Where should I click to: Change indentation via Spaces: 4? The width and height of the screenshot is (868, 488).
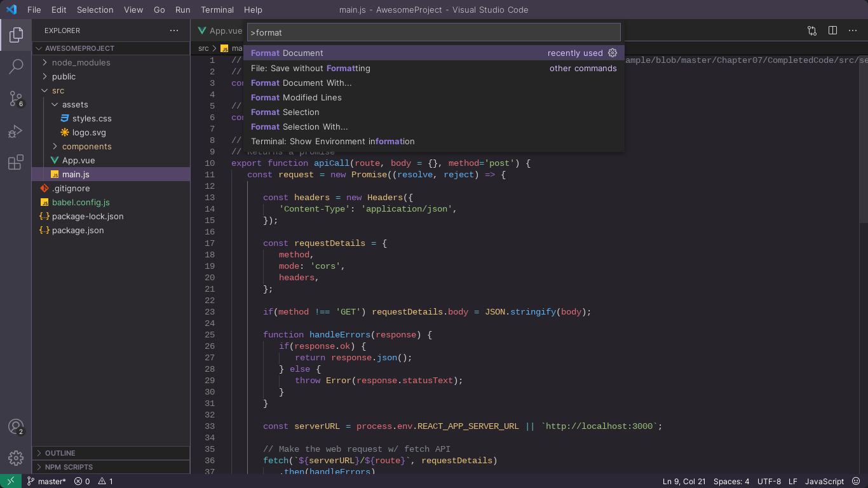731,481
